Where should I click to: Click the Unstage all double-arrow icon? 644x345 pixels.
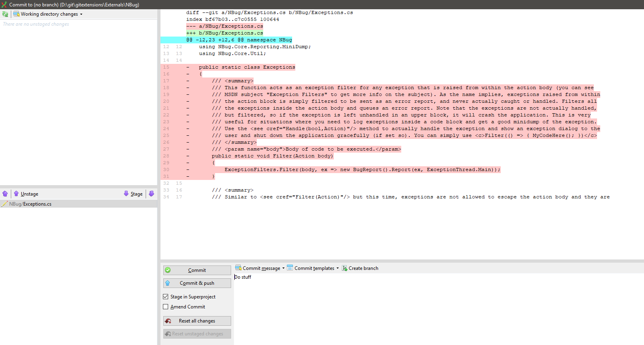[x=5, y=194]
